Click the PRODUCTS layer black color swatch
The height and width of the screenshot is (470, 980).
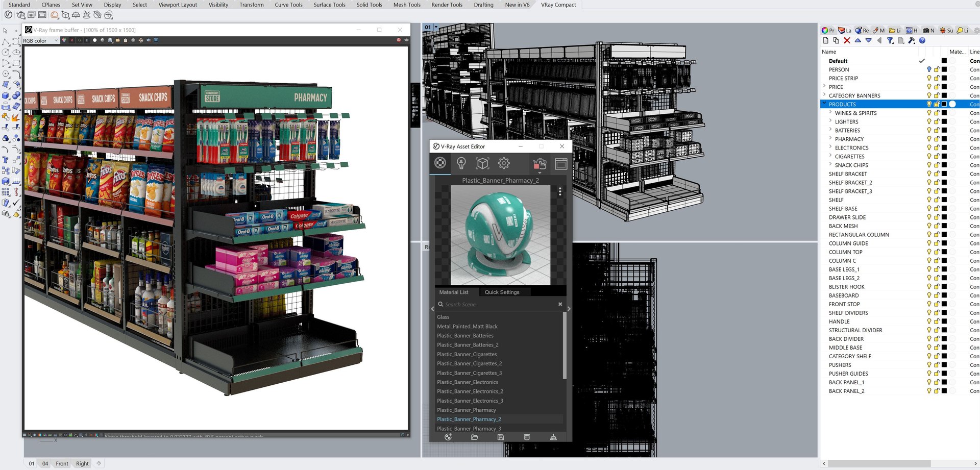pos(944,104)
